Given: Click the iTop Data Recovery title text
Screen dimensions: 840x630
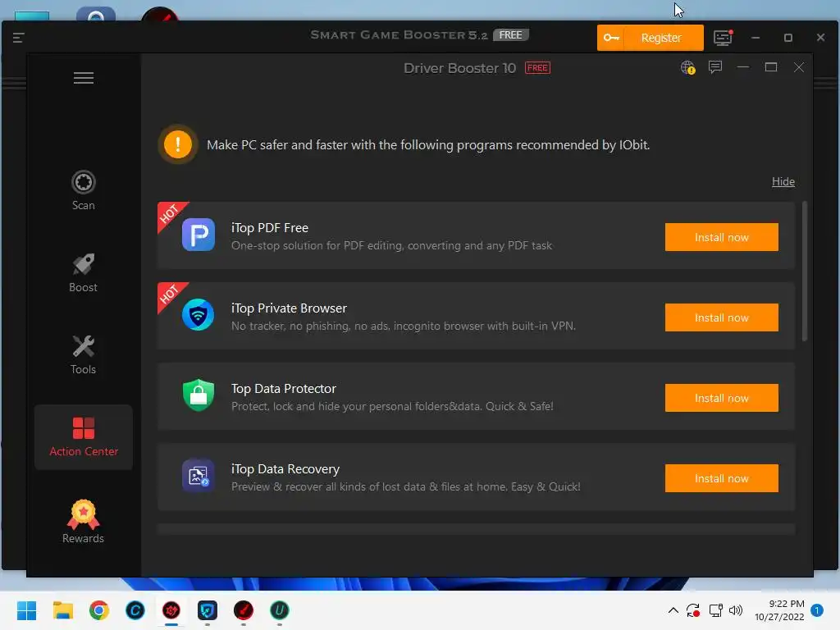Looking at the screenshot, I should click(x=285, y=468).
